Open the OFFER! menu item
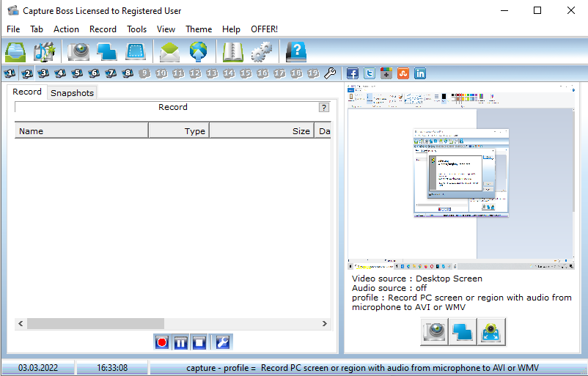This screenshot has height=376, width=588. pos(264,29)
